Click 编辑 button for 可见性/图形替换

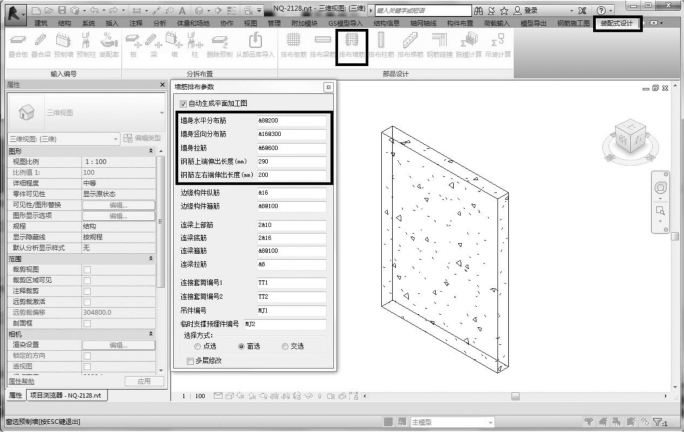click(118, 205)
